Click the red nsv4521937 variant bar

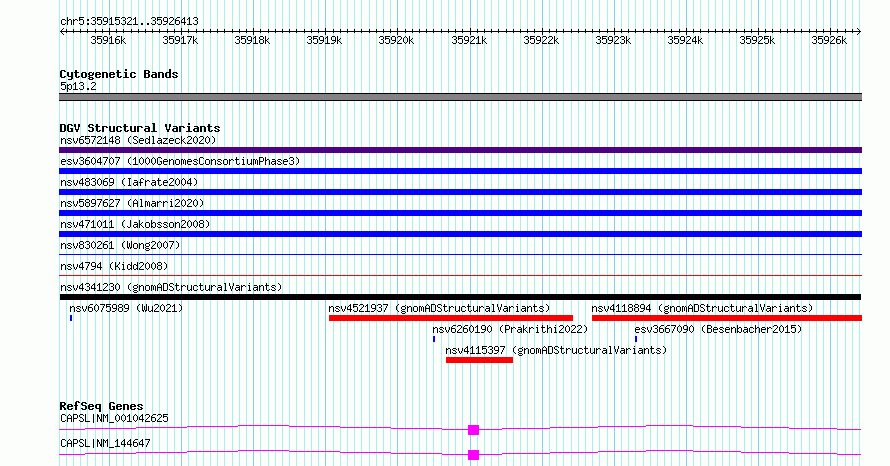click(451, 318)
